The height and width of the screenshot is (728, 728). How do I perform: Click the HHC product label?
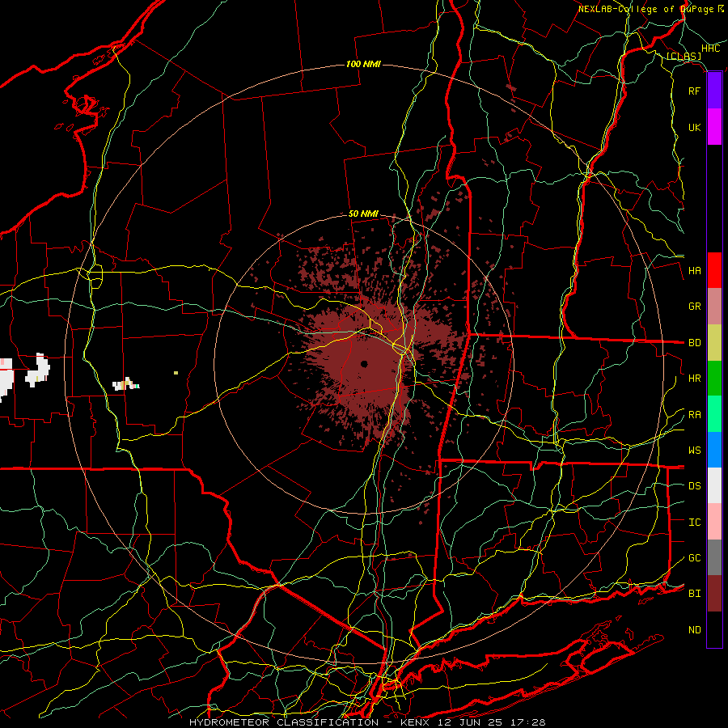pos(710,49)
